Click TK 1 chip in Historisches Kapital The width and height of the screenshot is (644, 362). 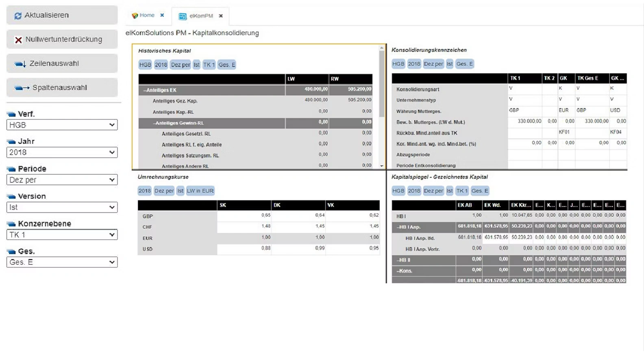pyautogui.click(x=209, y=65)
